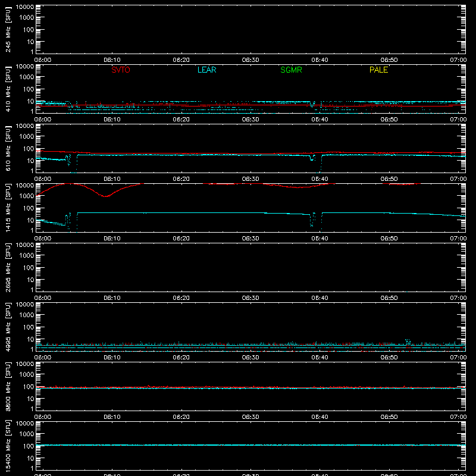
Task: Click the 10000 tick label on 245 MHz axis
Action: click(25, 7)
